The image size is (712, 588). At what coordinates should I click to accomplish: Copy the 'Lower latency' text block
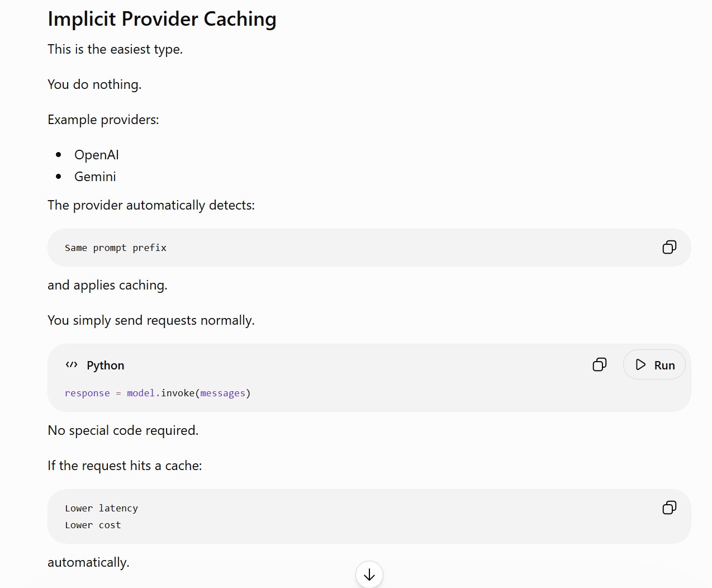pyautogui.click(x=669, y=508)
